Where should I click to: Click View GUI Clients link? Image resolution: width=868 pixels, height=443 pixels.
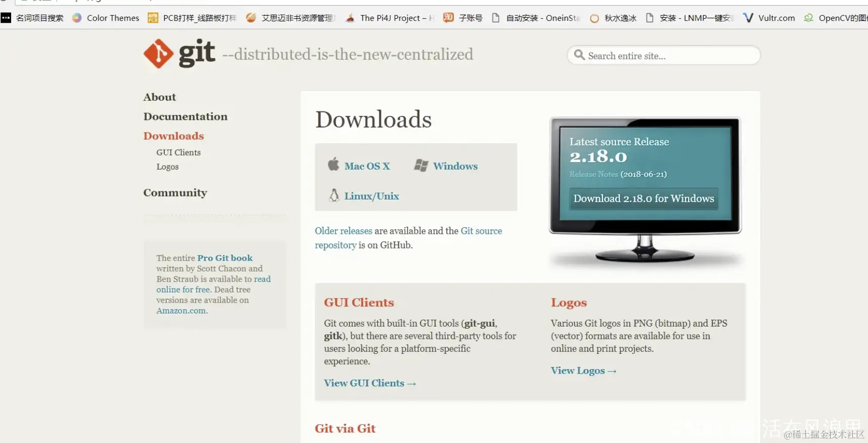click(370, 383)
